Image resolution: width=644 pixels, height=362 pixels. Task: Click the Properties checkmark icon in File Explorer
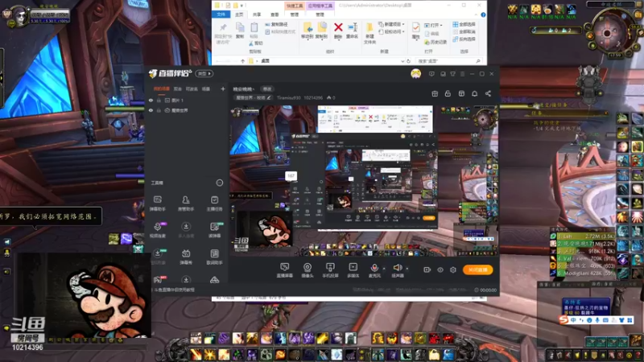pos(415,27)
